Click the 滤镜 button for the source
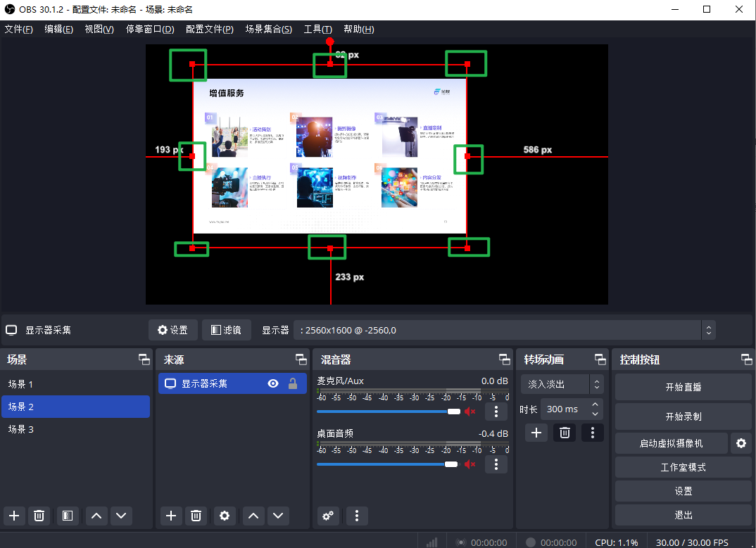 (x=226, y=330)
